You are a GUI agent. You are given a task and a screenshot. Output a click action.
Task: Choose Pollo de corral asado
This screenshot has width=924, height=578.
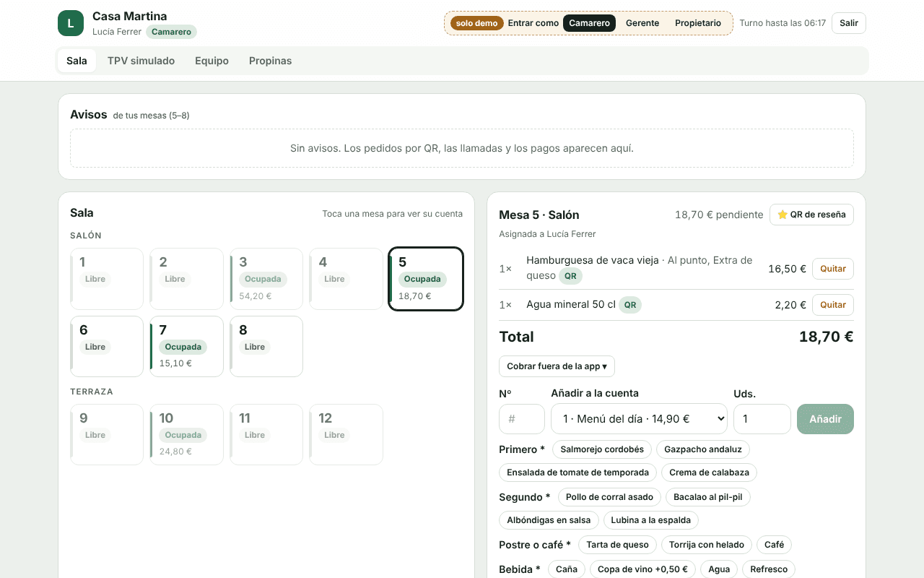[x=609, y=497]
